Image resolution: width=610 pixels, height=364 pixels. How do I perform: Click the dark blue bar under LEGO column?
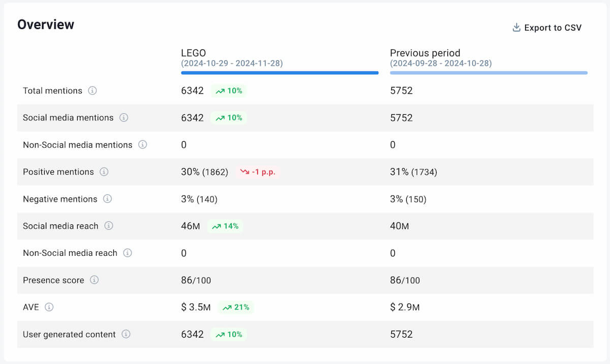tap(280, 73)
